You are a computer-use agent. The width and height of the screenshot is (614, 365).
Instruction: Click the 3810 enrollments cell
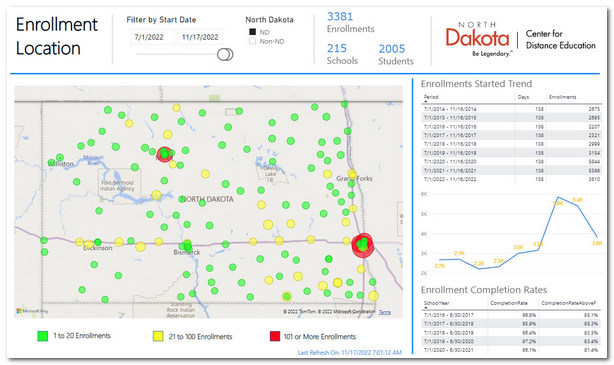tap(594, 179)
